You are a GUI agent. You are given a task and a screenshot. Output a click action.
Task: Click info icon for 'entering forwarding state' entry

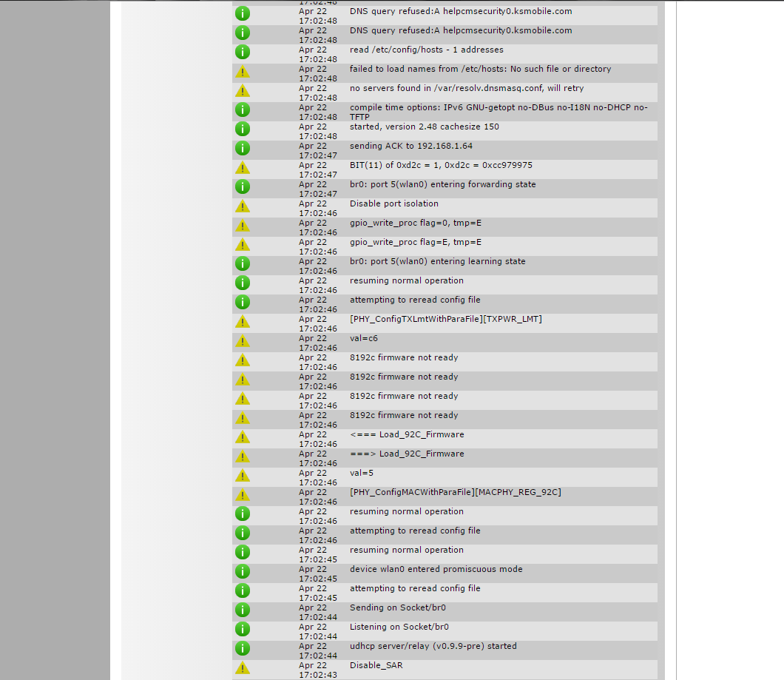click(243, 186)
